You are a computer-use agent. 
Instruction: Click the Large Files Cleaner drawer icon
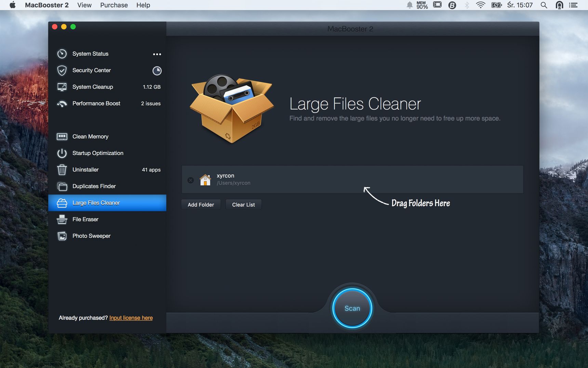coord(62,203)
